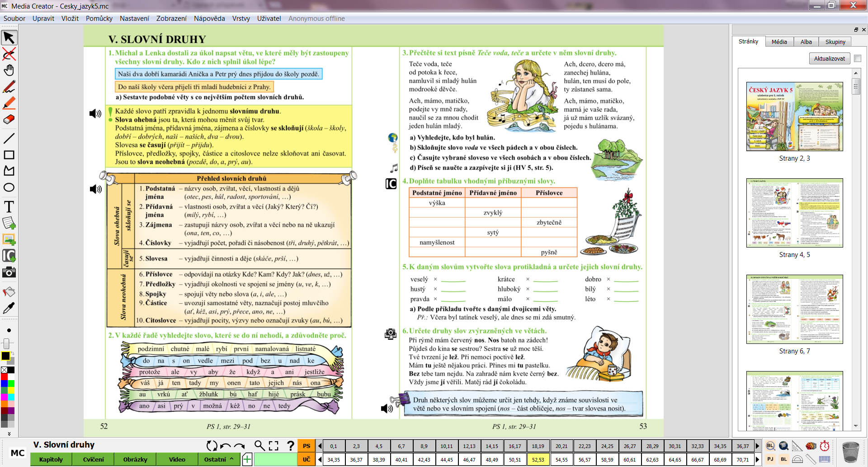868x467 pixels.
Task: Expand more colors with the double chevron
Action: coord(9,434)
